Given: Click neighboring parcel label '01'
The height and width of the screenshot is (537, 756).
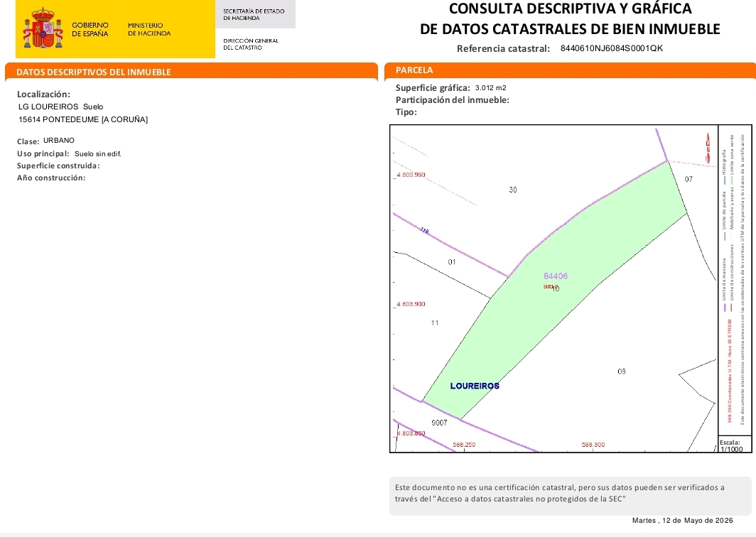Looking at the screenshot, I should click(x=452, y=262).
